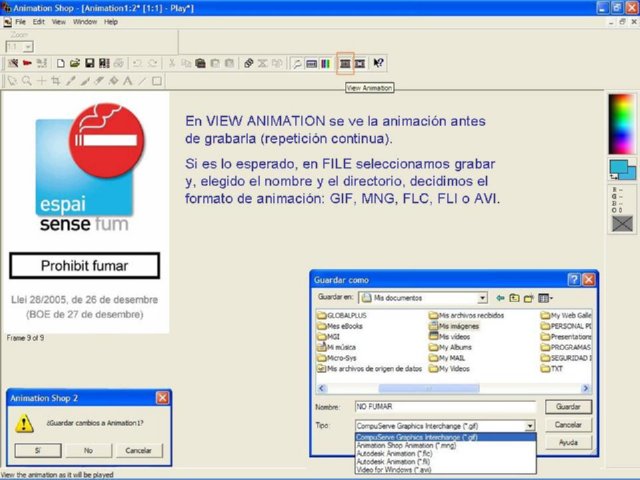This screenshot has width=640, height=480.
Task: Close the Animation Shop 2 dialog
Action: click(x=162, y=398)
